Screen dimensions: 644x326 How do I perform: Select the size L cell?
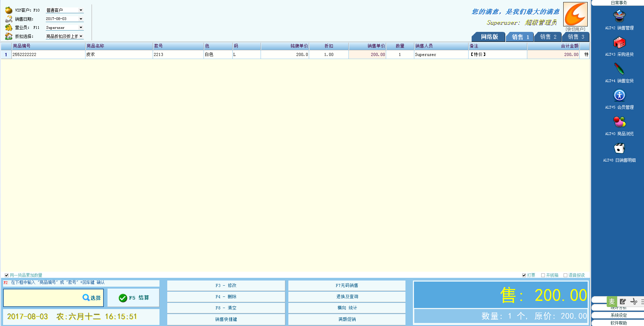[246, 55]
